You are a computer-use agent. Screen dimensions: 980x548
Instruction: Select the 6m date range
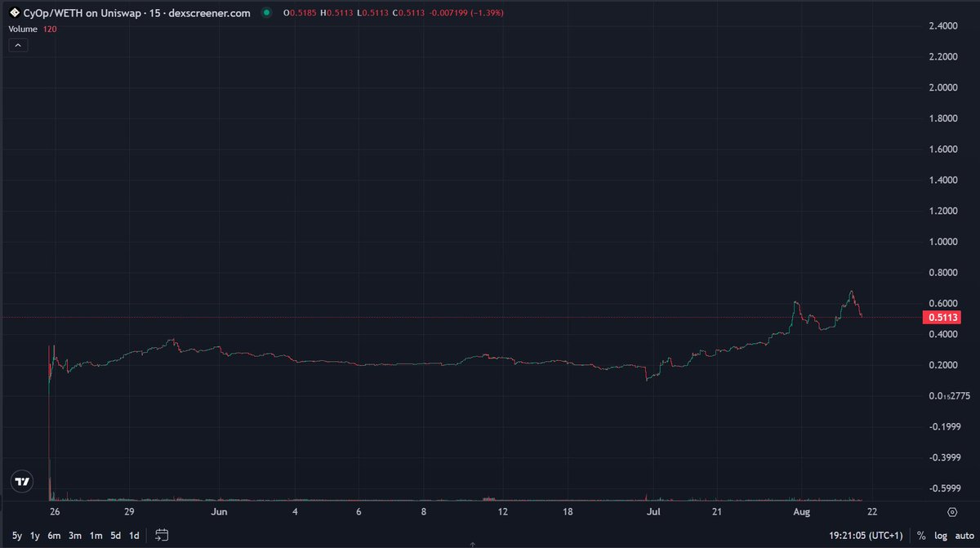point(55,536)
